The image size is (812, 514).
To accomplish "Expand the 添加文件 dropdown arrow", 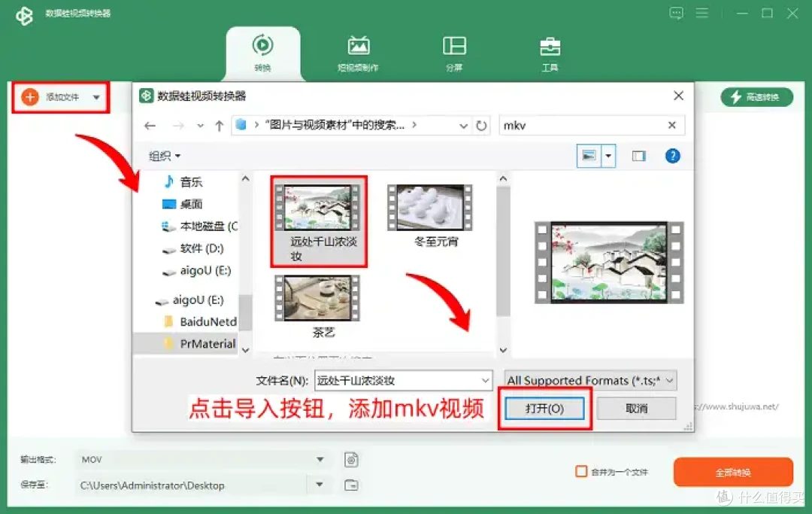I will click(x=96, y=97).
